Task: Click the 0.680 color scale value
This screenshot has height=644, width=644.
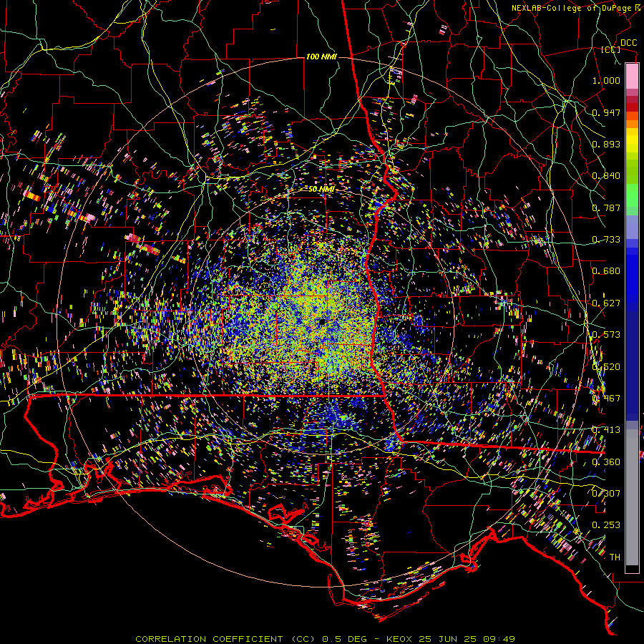Action: coord(606,271)
